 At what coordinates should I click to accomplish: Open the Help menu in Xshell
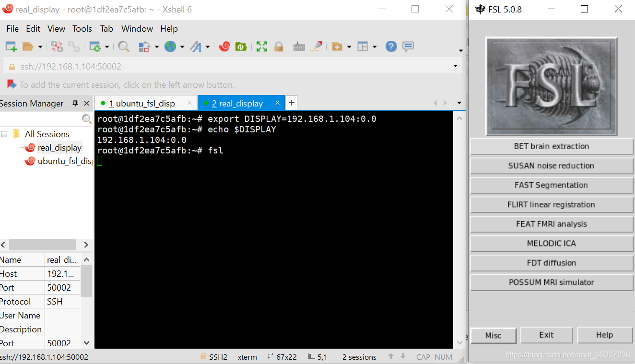pyautogui.click(x=169, y=29)
